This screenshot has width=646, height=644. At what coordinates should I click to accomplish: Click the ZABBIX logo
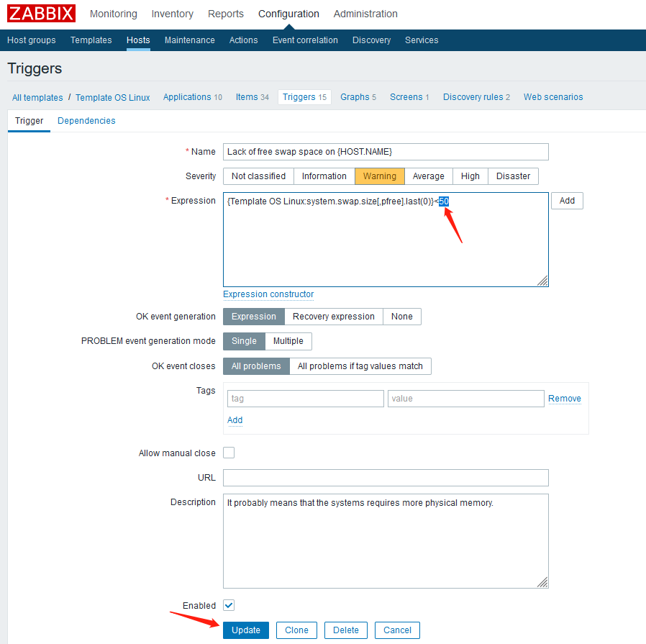coord(41,14)
